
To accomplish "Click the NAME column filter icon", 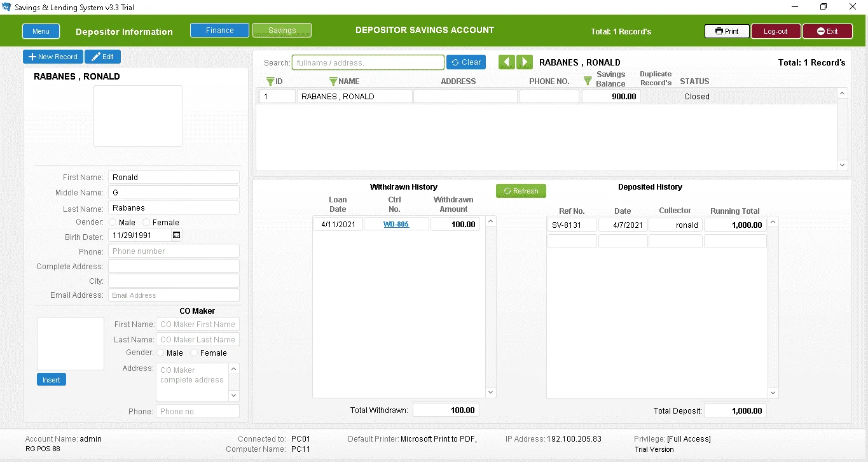I will (x=333, y=81).
